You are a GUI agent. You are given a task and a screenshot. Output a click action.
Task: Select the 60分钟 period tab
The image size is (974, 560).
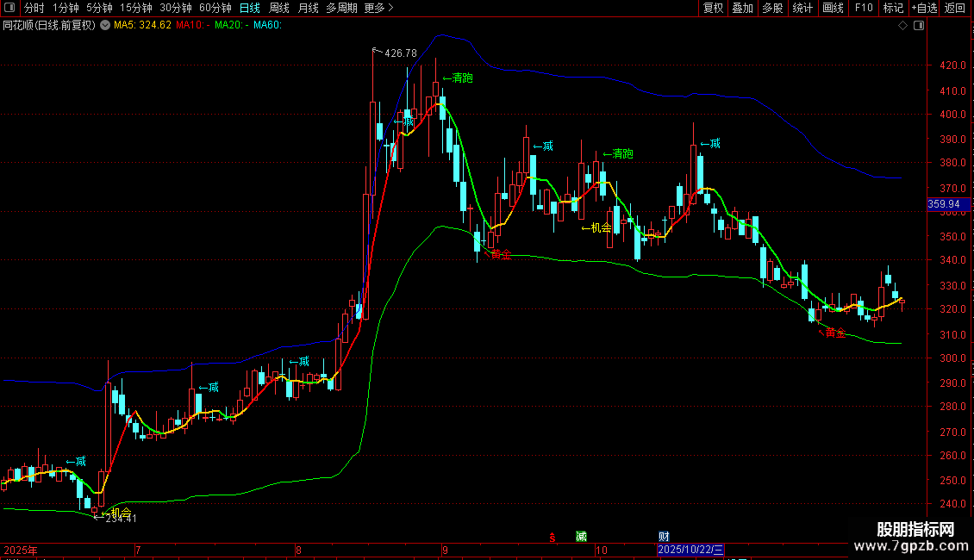(x=215, y=8)
